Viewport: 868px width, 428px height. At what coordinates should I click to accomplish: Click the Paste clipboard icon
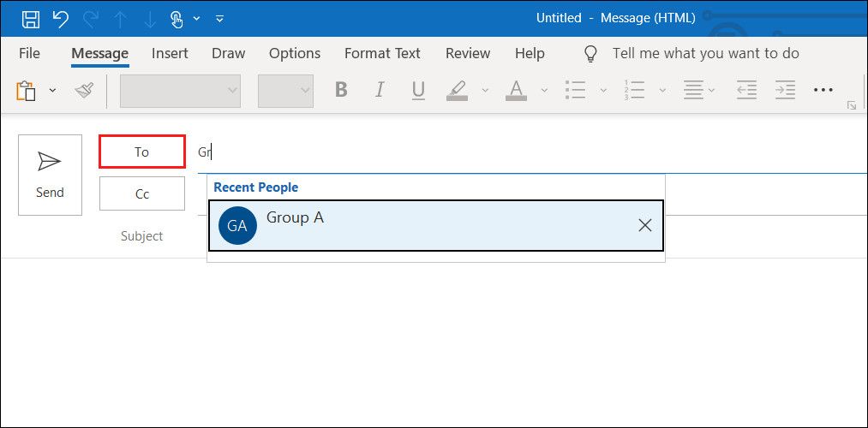(27, 90)
